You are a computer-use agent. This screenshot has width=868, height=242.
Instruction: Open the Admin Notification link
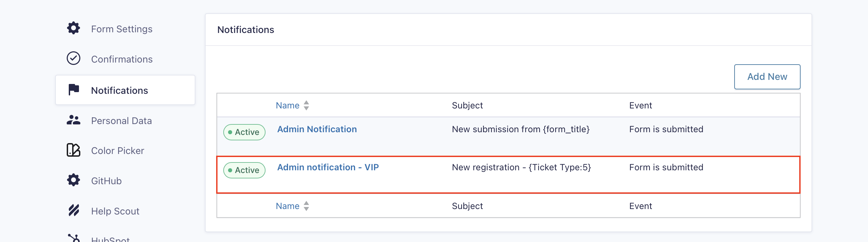click(317, 129)
